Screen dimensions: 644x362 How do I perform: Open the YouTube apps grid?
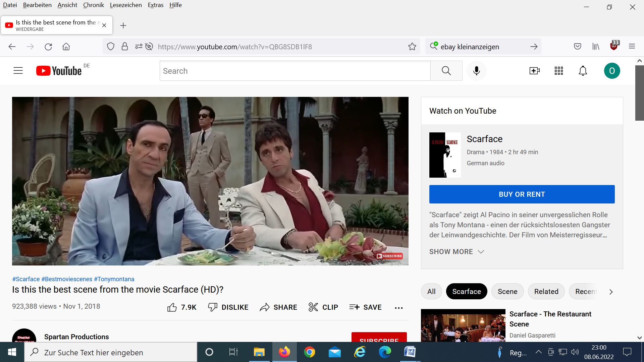tap(559, 71)
